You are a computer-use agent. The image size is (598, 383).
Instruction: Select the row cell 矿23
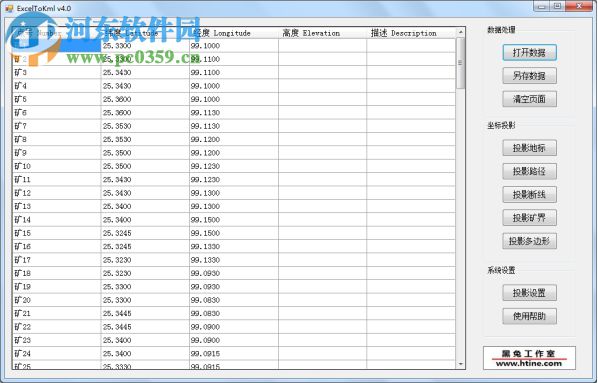point(57,340)
